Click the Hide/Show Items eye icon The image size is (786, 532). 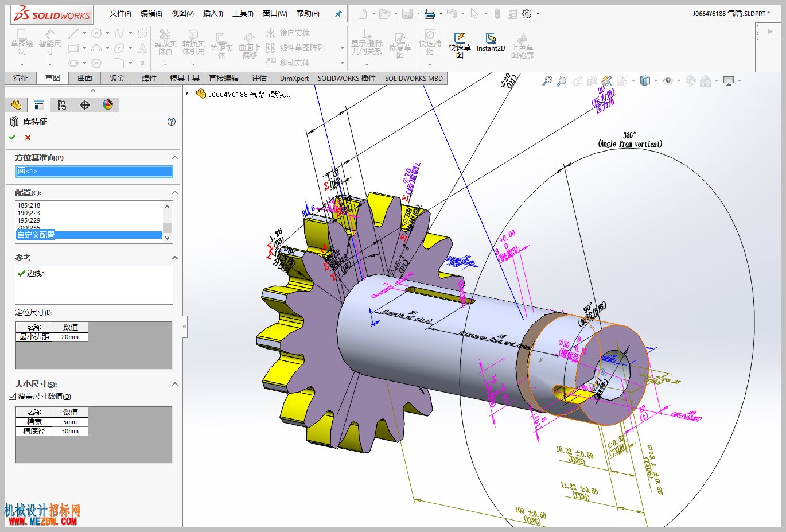(668, 81)
